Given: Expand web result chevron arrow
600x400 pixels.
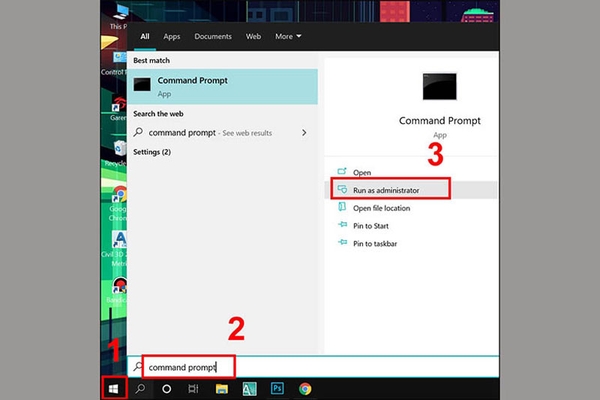Looking at the screenshot, I should tap(304, 133).
